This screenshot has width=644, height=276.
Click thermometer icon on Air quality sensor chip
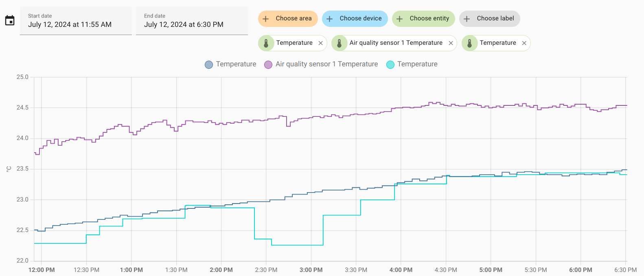tap(340, 43)
